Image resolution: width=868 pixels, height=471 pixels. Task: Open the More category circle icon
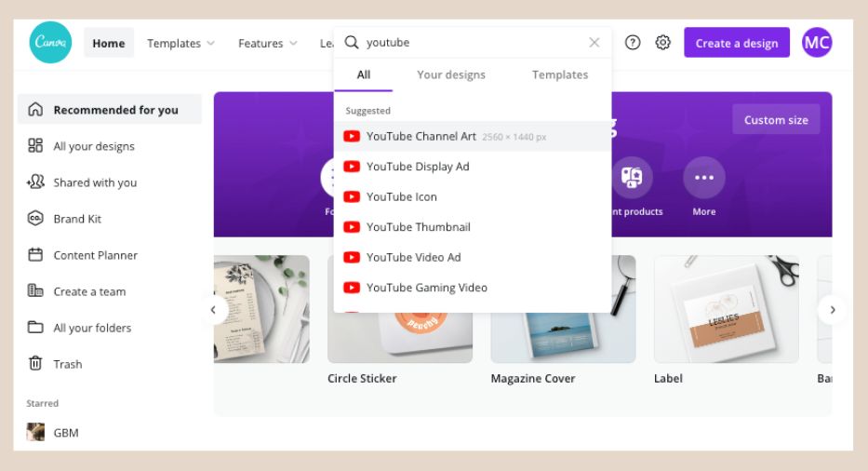(x=703, y=178)
